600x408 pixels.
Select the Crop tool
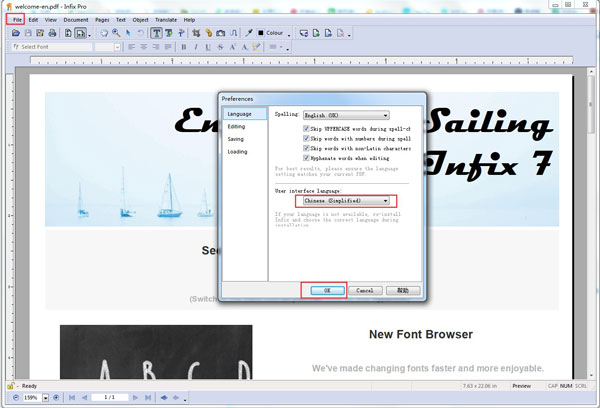pyautogui.click(x=196, y=33)
